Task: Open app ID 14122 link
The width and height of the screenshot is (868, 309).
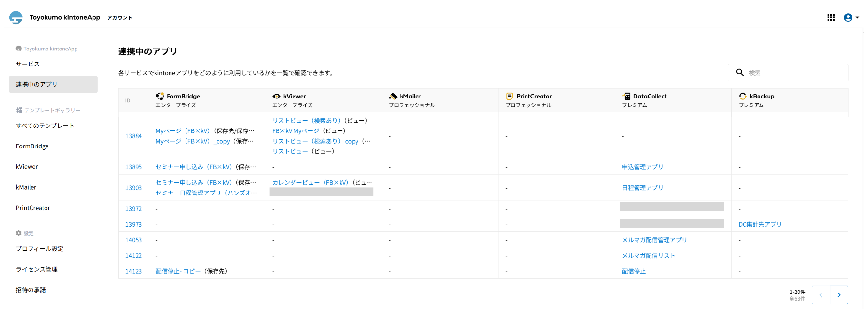Action: pos(134,256)
